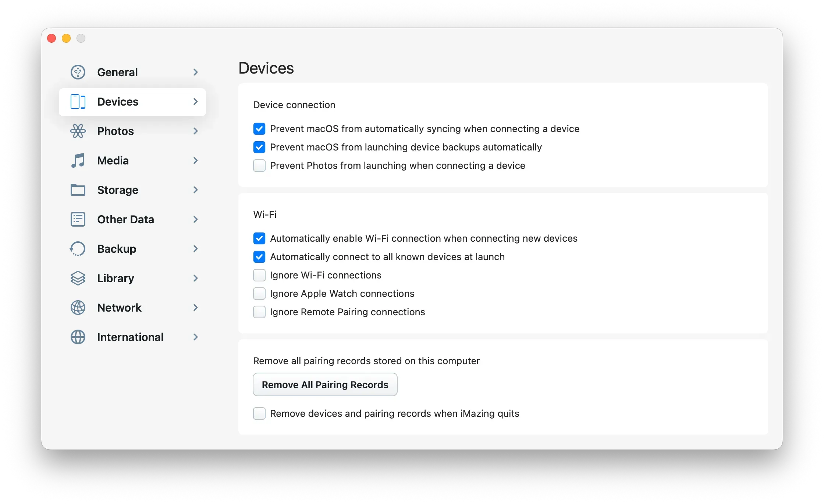Viewport: 824px width, 504px height.
Task: Select the General USB icon in sidebar
Action: point(78,72)
